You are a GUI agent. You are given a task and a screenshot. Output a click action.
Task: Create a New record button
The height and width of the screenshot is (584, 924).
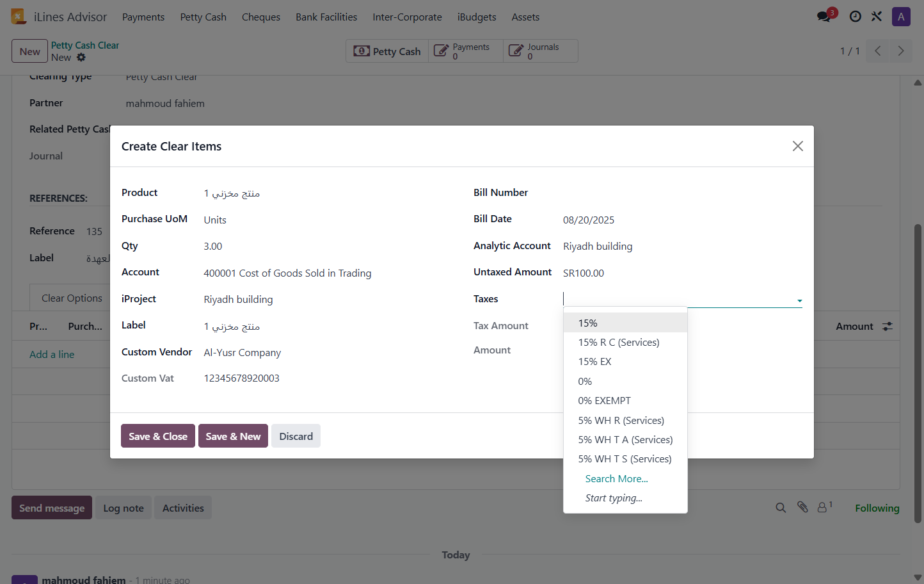(29, 51)
